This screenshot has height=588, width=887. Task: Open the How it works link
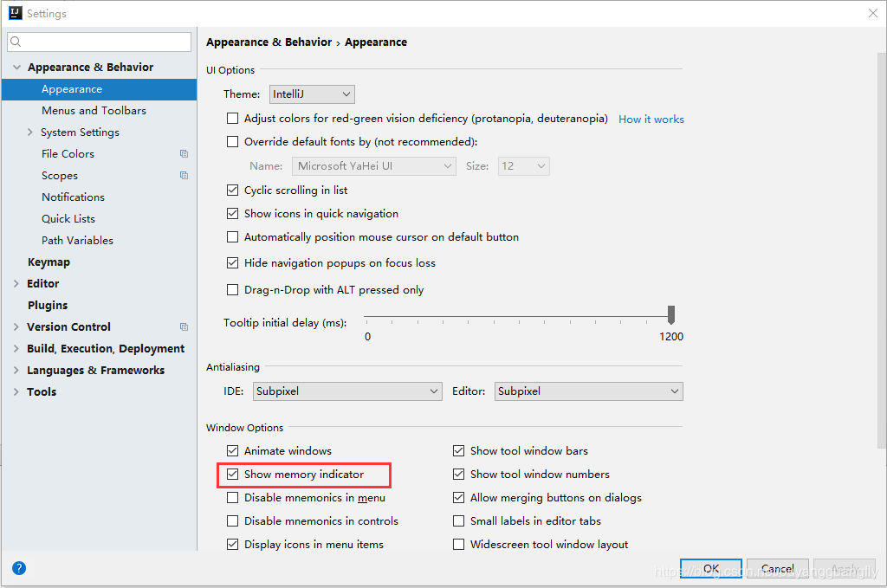(x=651, y=120)
